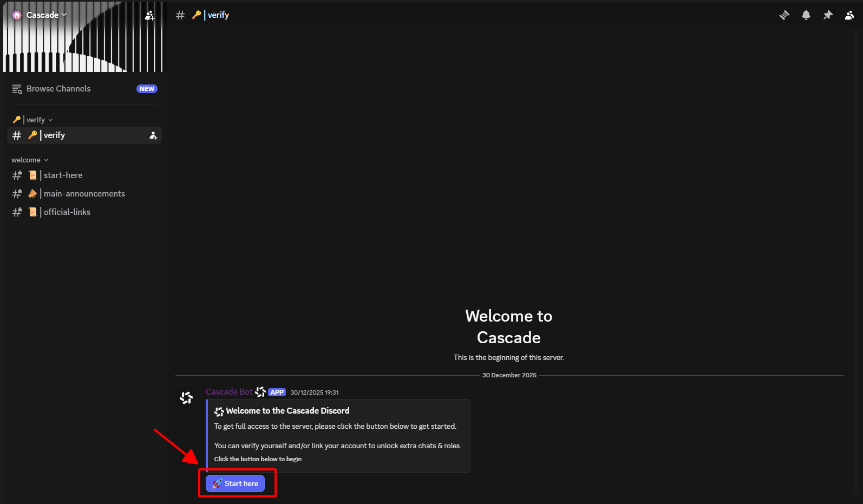
Task: Open the start-here channel
Action: (63, 175)
